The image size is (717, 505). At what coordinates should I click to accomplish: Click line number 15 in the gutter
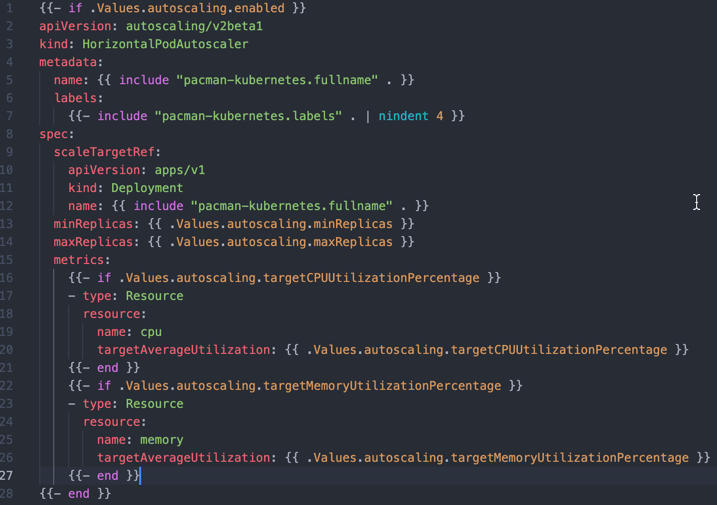click(6, 260)
